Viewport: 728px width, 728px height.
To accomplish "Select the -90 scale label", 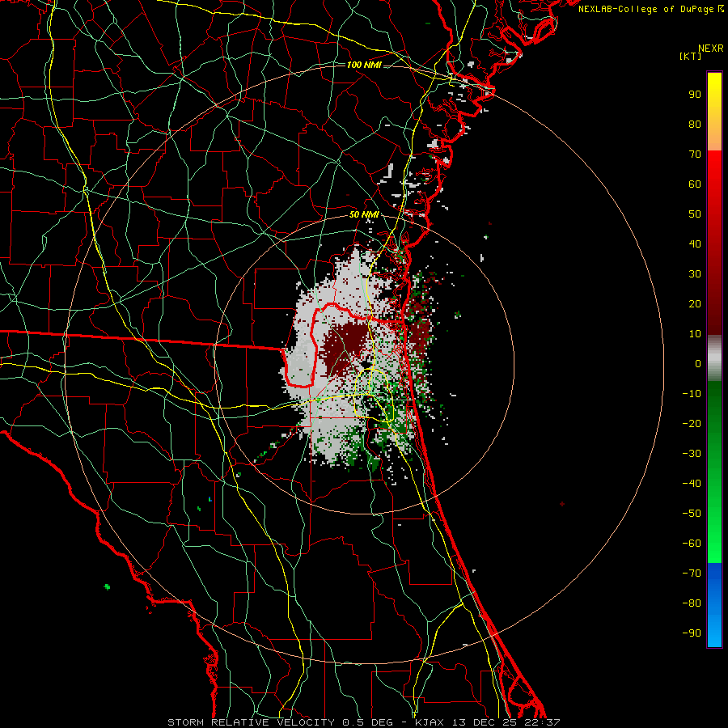I will 692,633.
